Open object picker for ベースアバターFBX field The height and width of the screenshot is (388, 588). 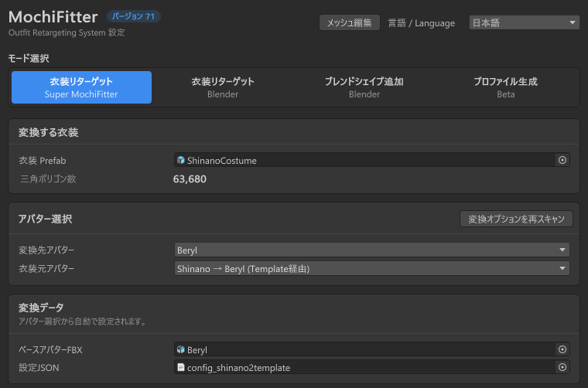[562, 349]
